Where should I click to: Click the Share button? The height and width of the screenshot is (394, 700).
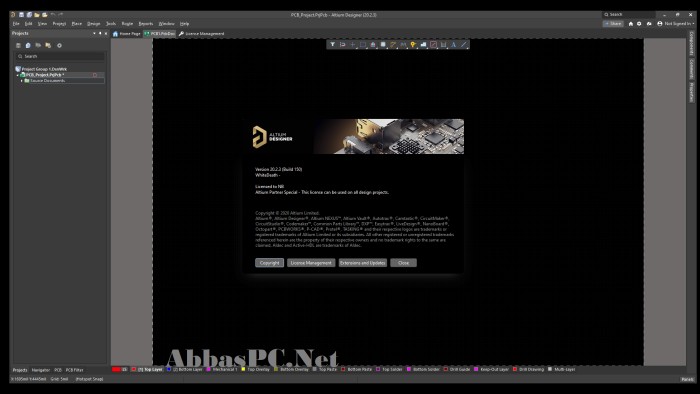[613, 24]
